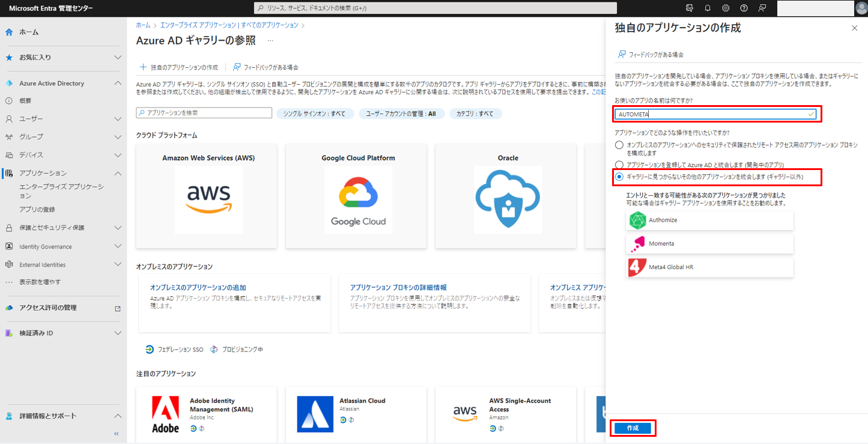Click the アプリケーション grid icon

click(x=9, y=173)
